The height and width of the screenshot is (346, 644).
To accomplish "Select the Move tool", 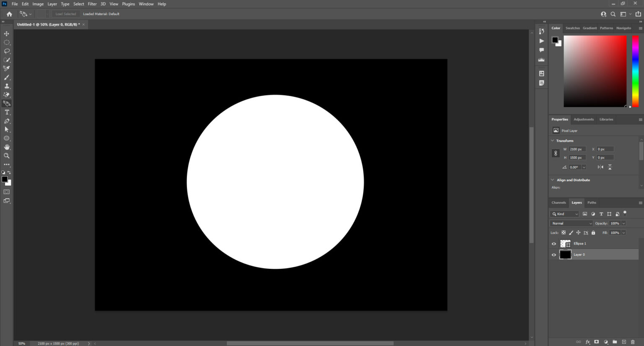I will pyautogui.click(x=7, y=34).
